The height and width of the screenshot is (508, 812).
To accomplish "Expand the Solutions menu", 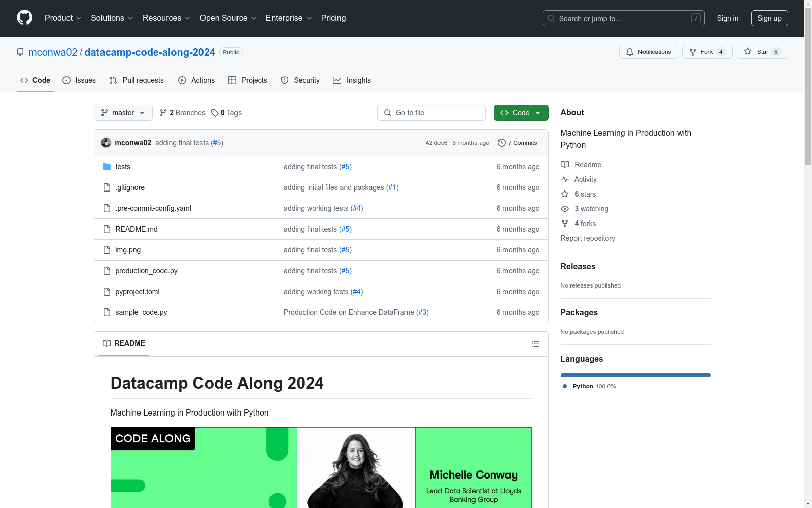I will coord(112,18).
